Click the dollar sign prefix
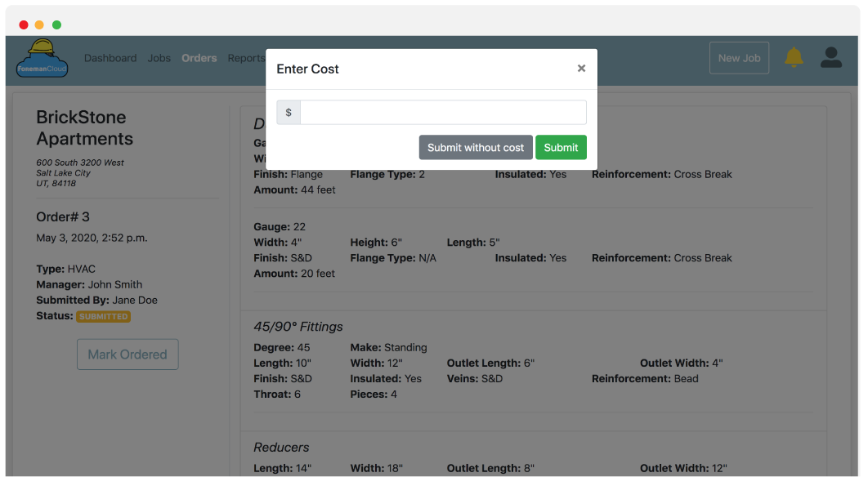Image resolution: width=868 pixels, height=486 pixels. [x=289, y=113]
